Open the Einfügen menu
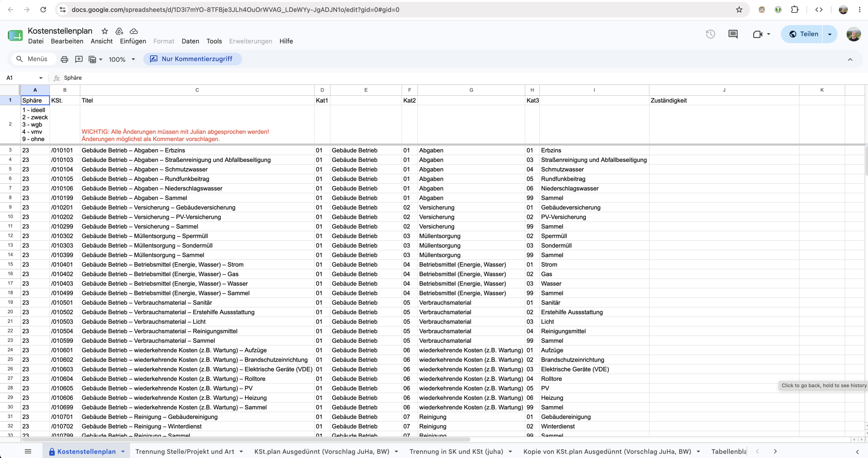 pos(133,41)
